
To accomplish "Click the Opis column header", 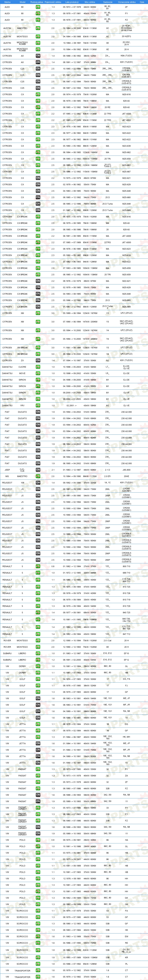I will click(142, 2).
